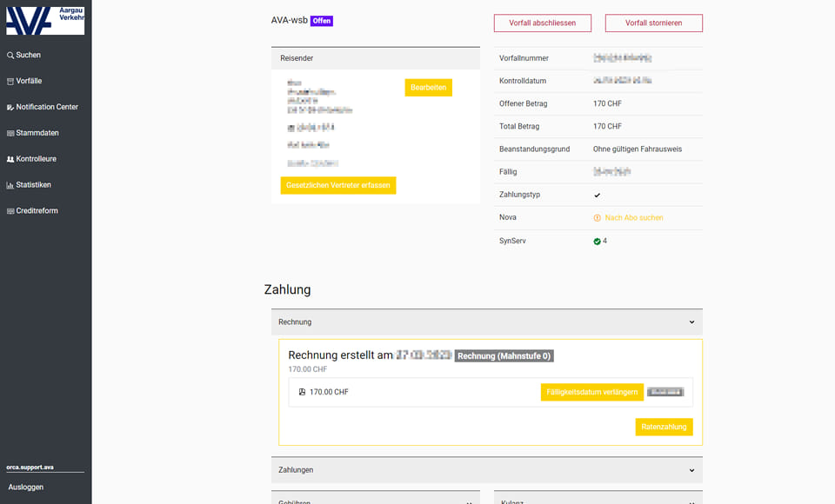Click the green SynServ check icon
The height and width of the screenshot is (504, 835).
point(597,242)
